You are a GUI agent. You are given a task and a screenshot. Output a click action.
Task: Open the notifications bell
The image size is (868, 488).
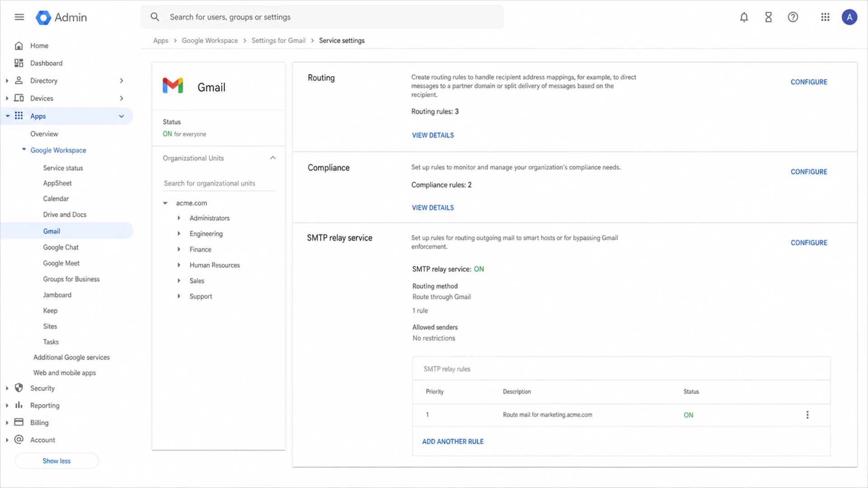[x=744, y=17]
